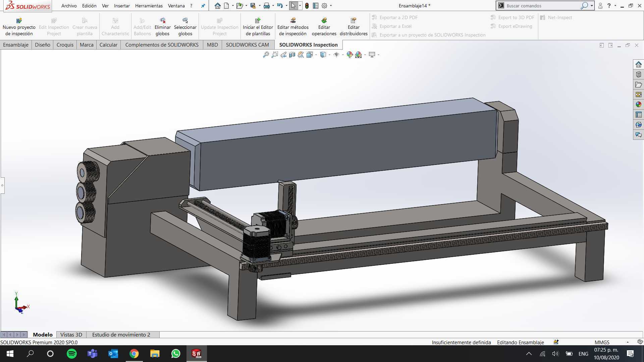
Task: Switch to the Croquis tab
Action: coord(65,45)
